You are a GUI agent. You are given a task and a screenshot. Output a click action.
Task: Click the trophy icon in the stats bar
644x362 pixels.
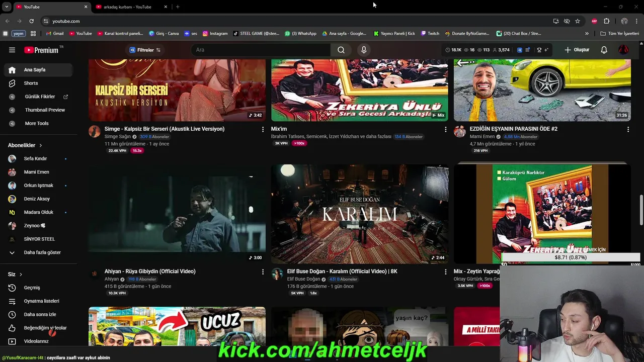tap(539, 50)
